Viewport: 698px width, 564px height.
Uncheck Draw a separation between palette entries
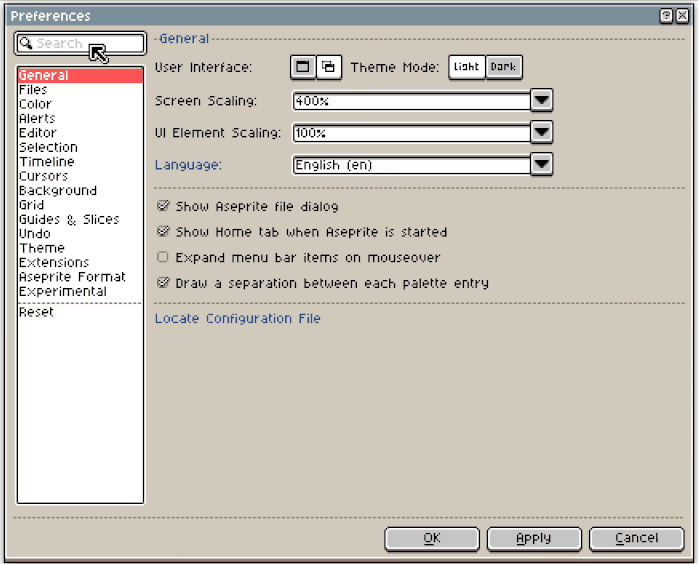click(163, 283)
